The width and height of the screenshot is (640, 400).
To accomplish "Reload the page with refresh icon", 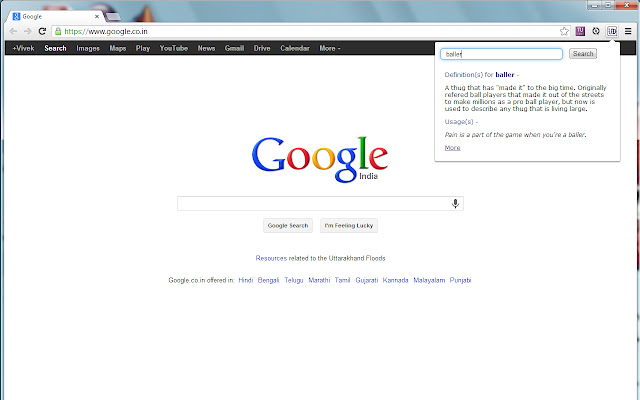I will 42,31.
